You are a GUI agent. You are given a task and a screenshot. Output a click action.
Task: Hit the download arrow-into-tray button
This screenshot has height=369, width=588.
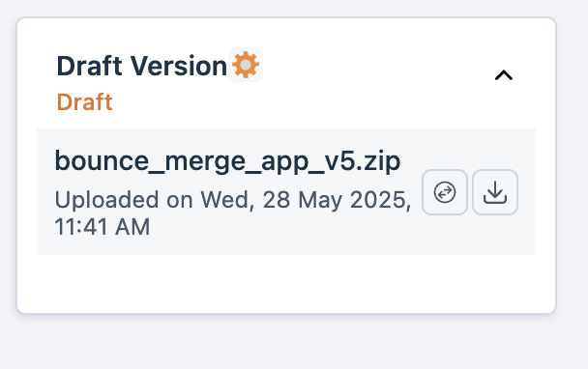coord(495,192)
